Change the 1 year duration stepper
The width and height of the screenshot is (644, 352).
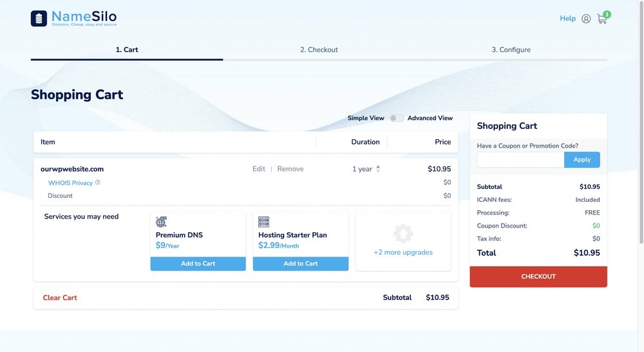(378, 169)
